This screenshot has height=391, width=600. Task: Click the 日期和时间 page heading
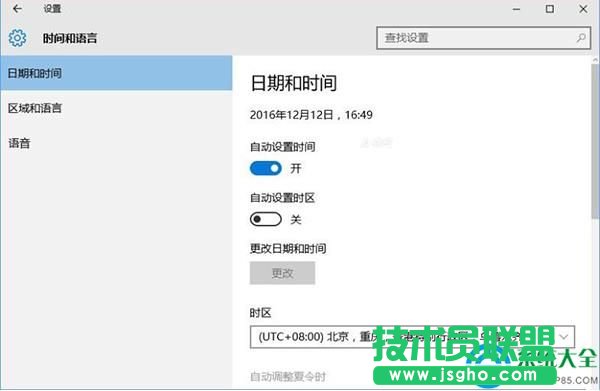pos(293,83)
